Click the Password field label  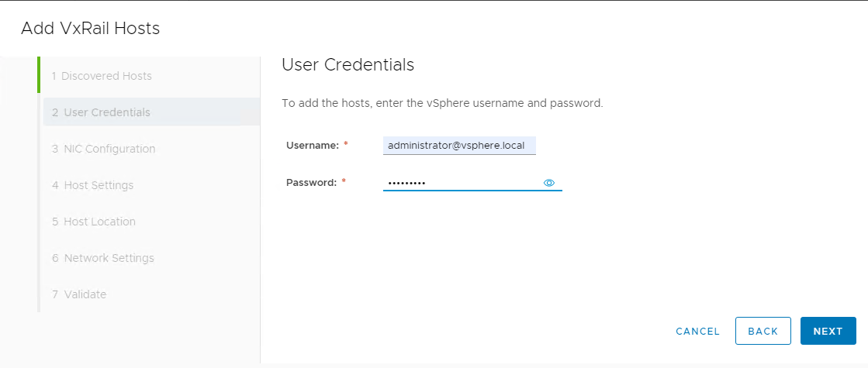pyautogui.click(x=311, y=183)
